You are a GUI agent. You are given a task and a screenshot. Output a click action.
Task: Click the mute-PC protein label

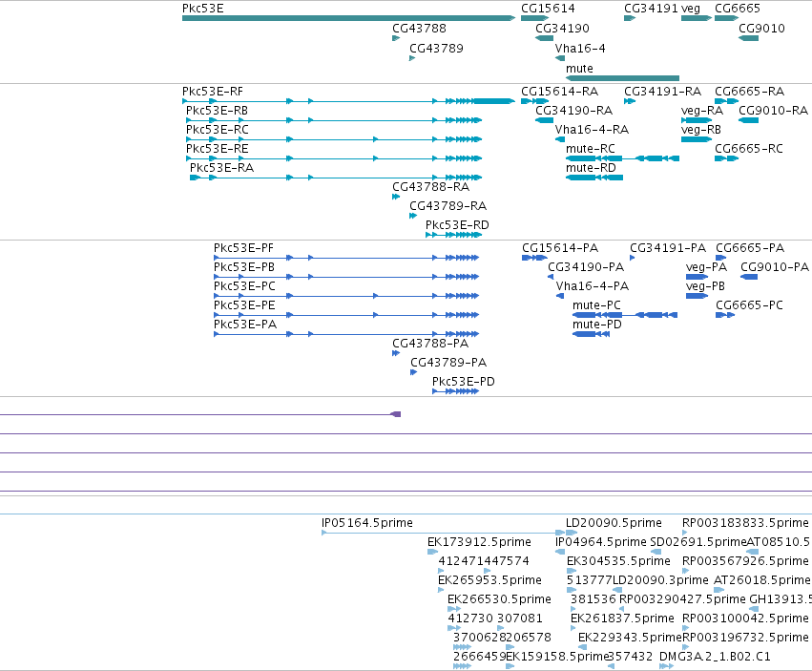(x=596, y=305)
